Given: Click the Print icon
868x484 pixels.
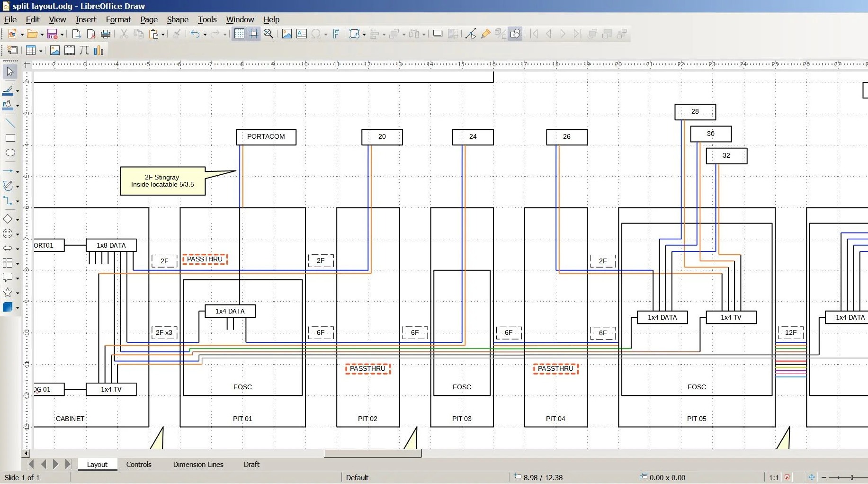Looking at the screenshot, I should click(x=106, y=34).
